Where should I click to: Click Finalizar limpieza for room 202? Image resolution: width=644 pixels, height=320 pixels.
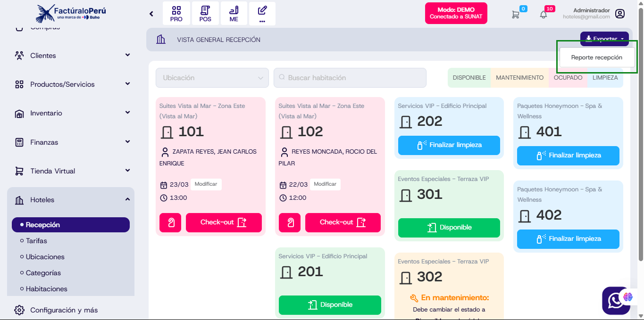pos(449,145)
